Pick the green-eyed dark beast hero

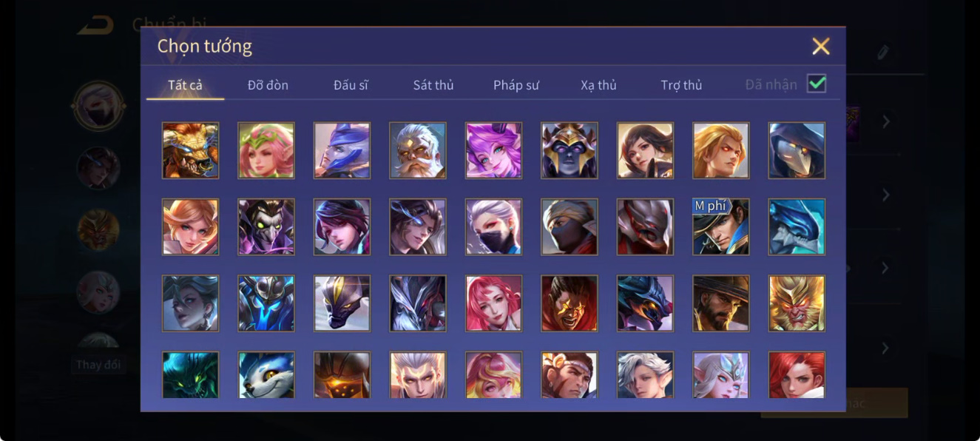(x=190, y=375)
